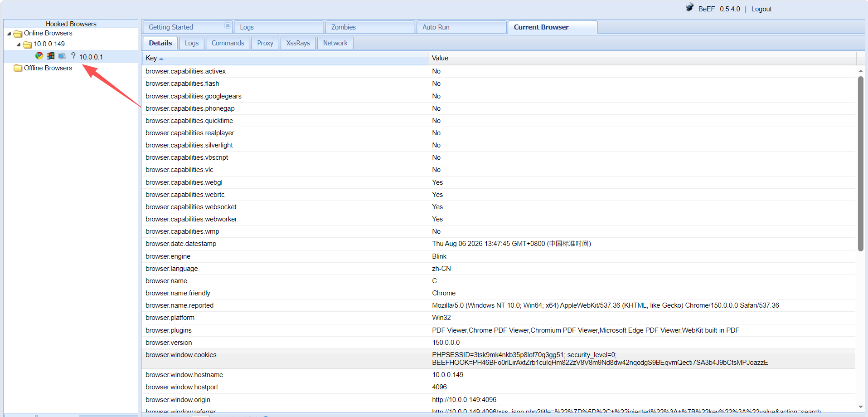
Task: Click the browser.capabilities.vlc row
Action: tap(499, 170)
